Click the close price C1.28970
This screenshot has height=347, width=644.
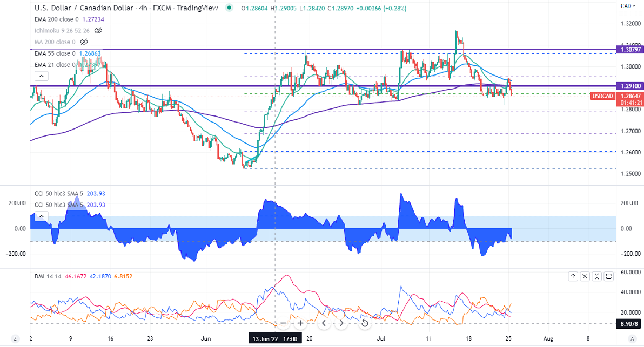tap(340, 8)
